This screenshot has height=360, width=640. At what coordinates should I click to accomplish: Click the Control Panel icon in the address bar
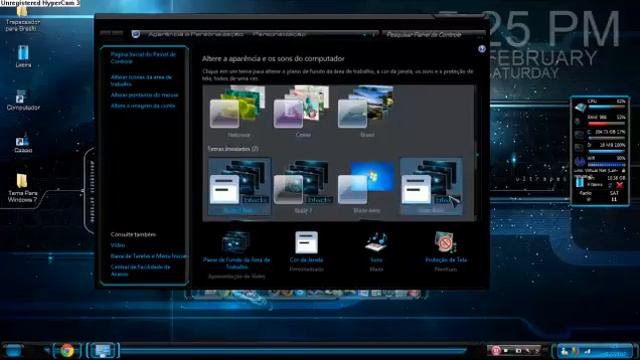point(136,34)
